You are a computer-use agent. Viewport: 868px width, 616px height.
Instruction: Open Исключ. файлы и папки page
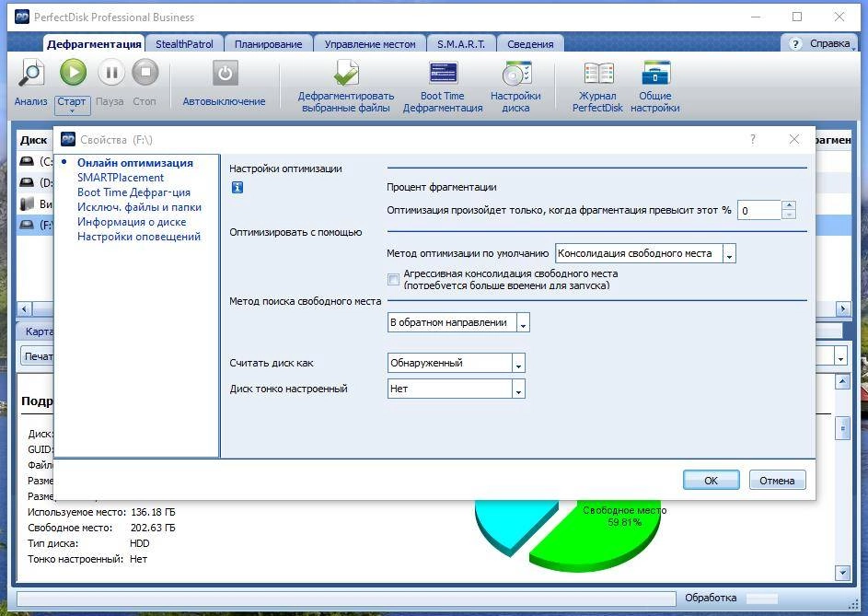pyautogui.click(x=140, y=207)
